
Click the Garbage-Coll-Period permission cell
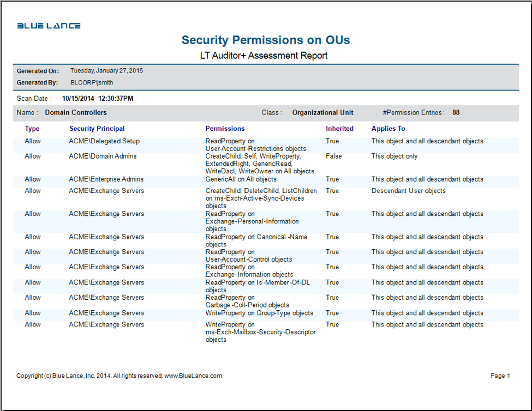click(x=247, y=301)
